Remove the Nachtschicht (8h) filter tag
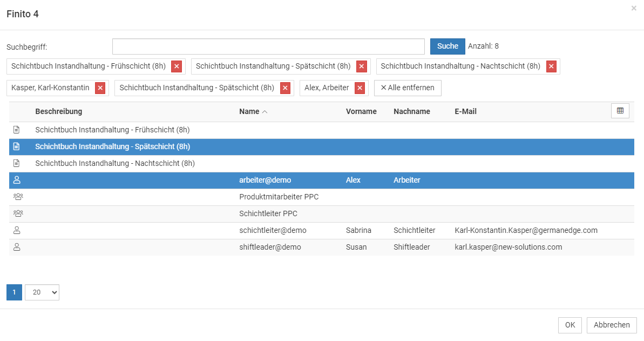The image size is (644, 341). [x=551, y=66]
